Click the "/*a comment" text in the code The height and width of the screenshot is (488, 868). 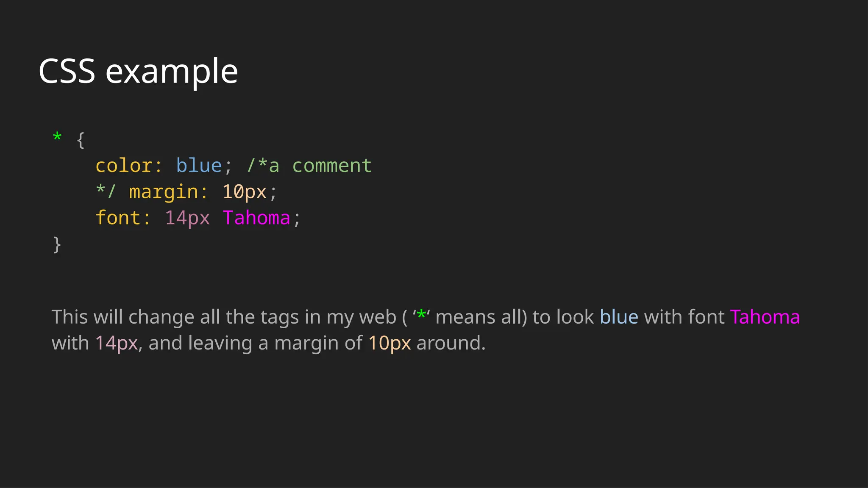point(309,166)
